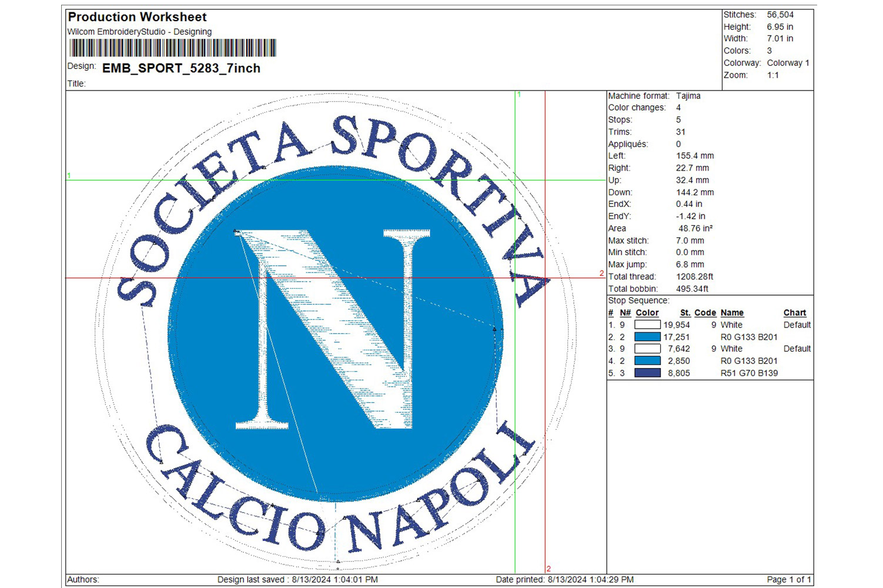Click the Code column header

(705, 313)
